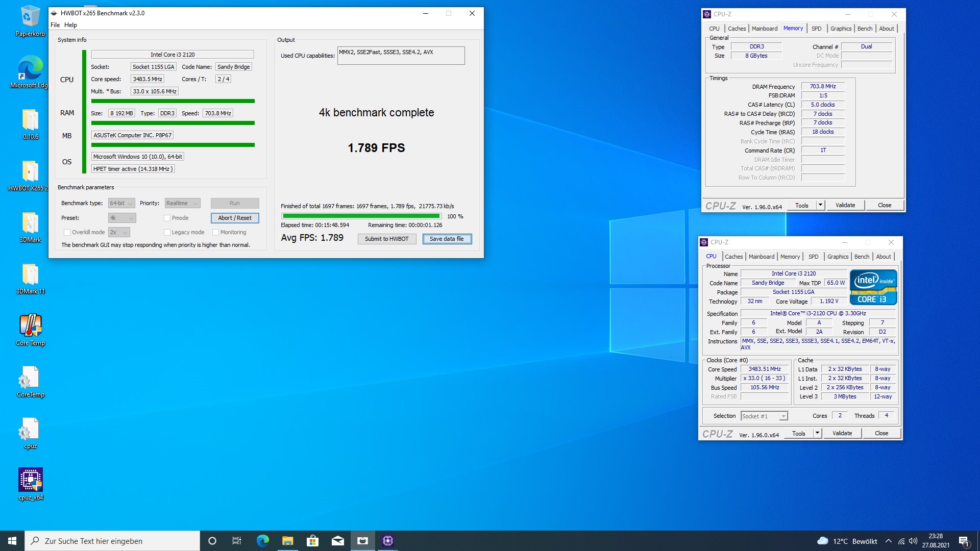The width and height of the screenshot is (980, 551).
Task: Show hidden tray icons chevron
Action: 889,541
